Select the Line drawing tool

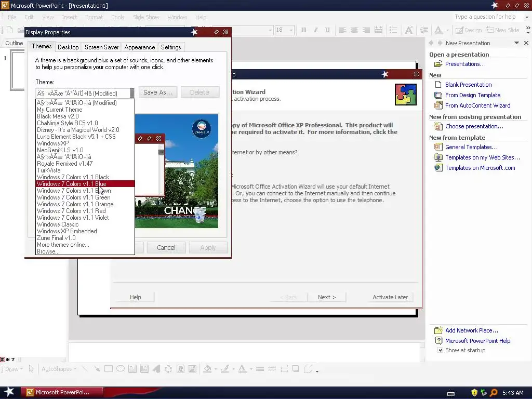(85, 369)
